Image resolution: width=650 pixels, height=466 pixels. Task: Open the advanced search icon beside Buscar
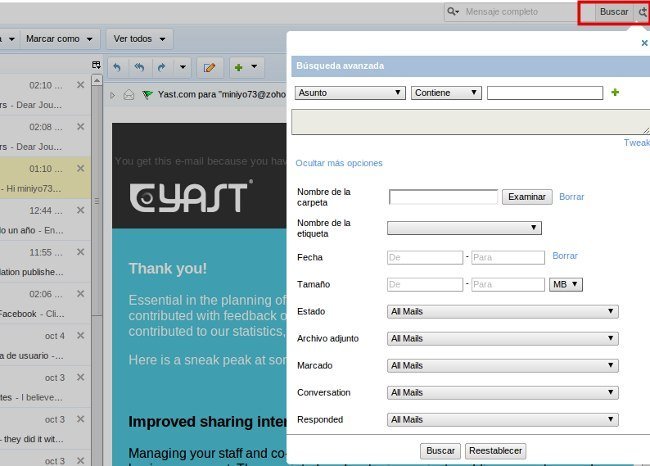point(642,12)
